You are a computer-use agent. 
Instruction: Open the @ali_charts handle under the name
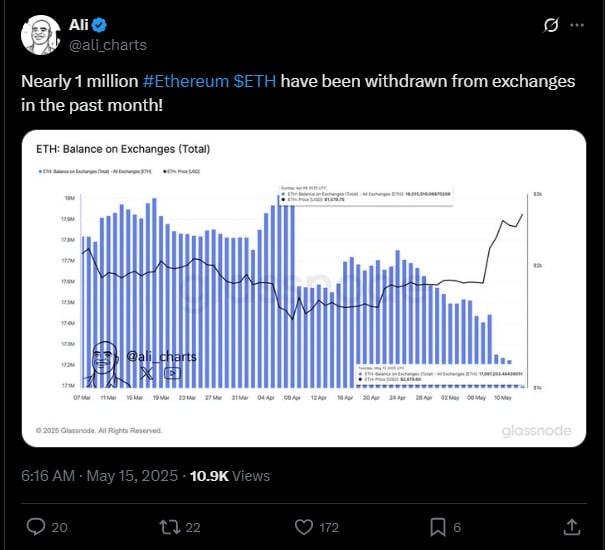108,45
